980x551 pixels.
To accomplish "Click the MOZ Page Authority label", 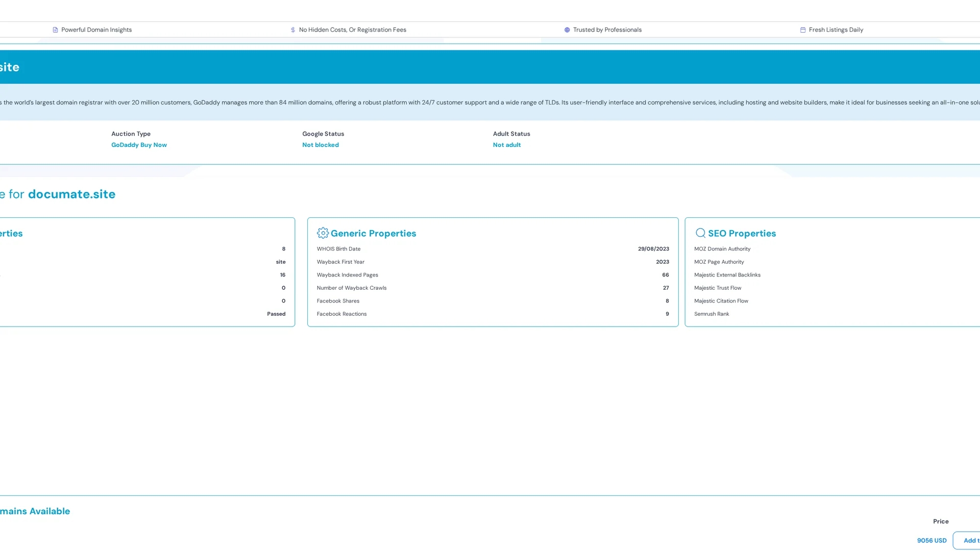I will (x=719, y=262).
